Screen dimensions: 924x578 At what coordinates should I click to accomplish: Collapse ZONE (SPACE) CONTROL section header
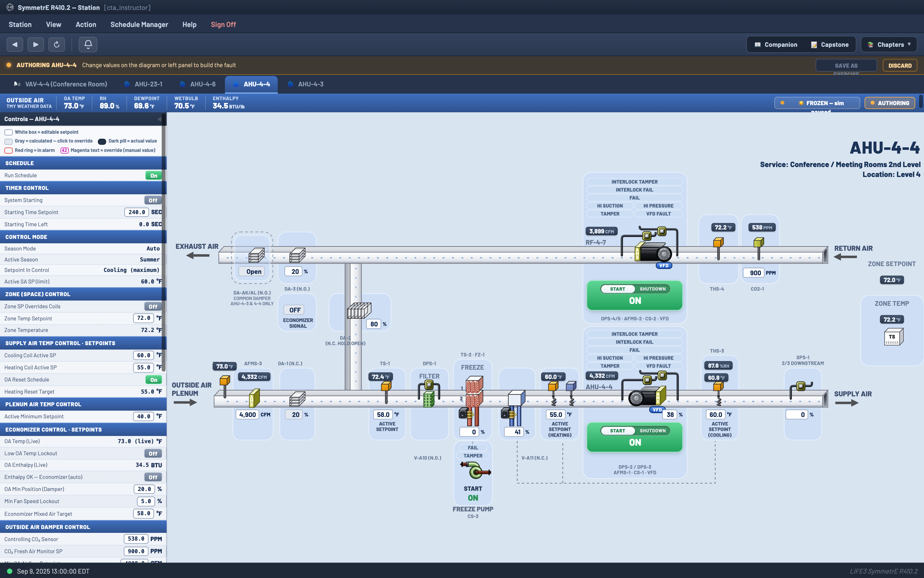click(83, 294)
